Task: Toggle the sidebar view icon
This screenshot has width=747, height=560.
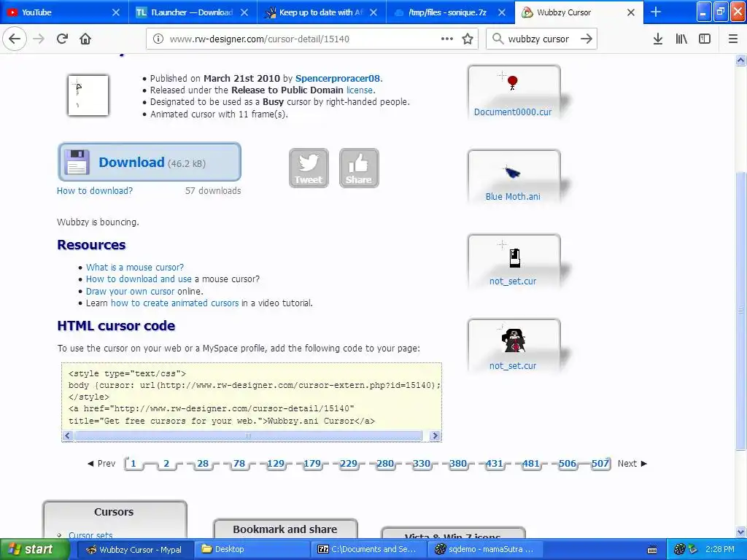Action: [705, 39]
